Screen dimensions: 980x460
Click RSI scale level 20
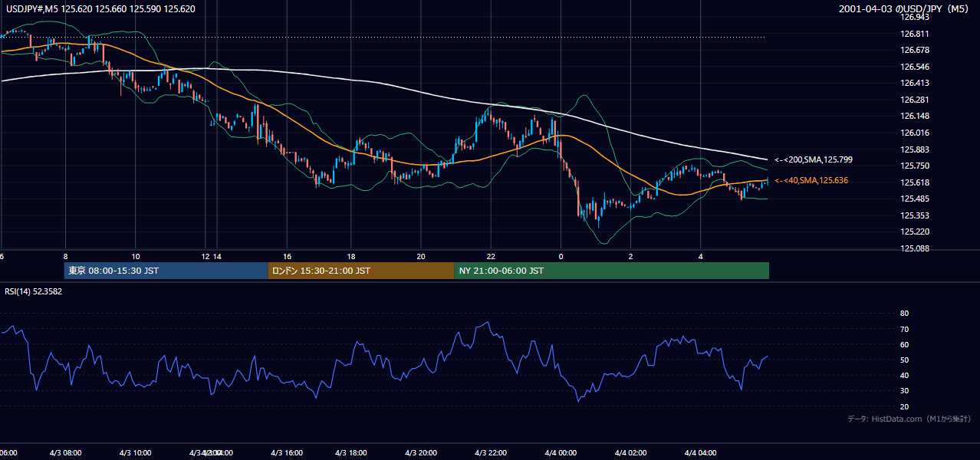click(904, 406)
